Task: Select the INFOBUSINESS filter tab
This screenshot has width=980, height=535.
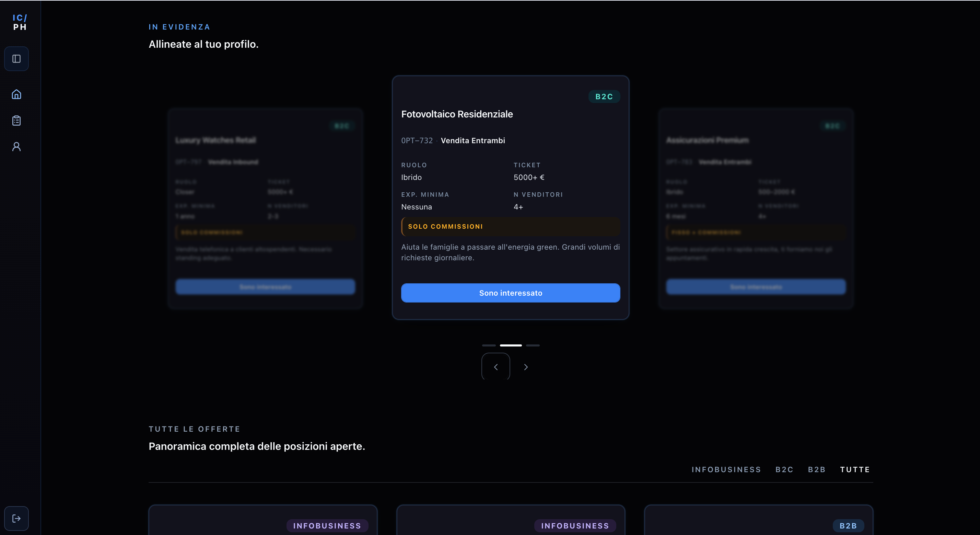Action: (x=726, y=469)
